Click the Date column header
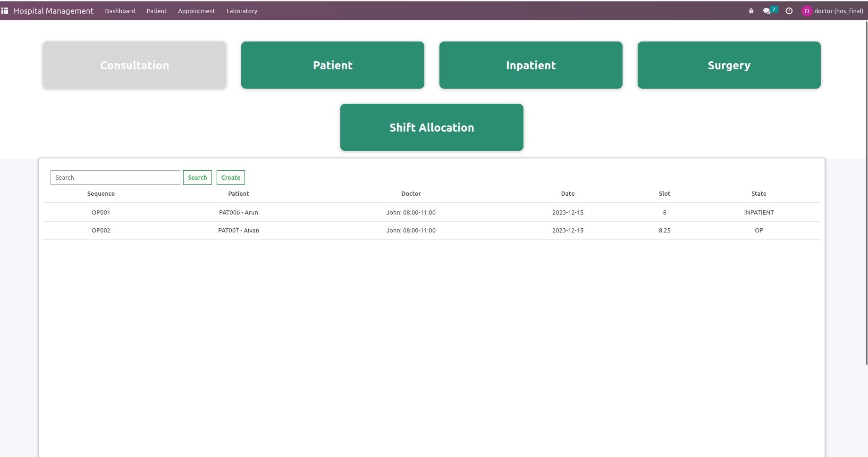 [x=568, y=193]
